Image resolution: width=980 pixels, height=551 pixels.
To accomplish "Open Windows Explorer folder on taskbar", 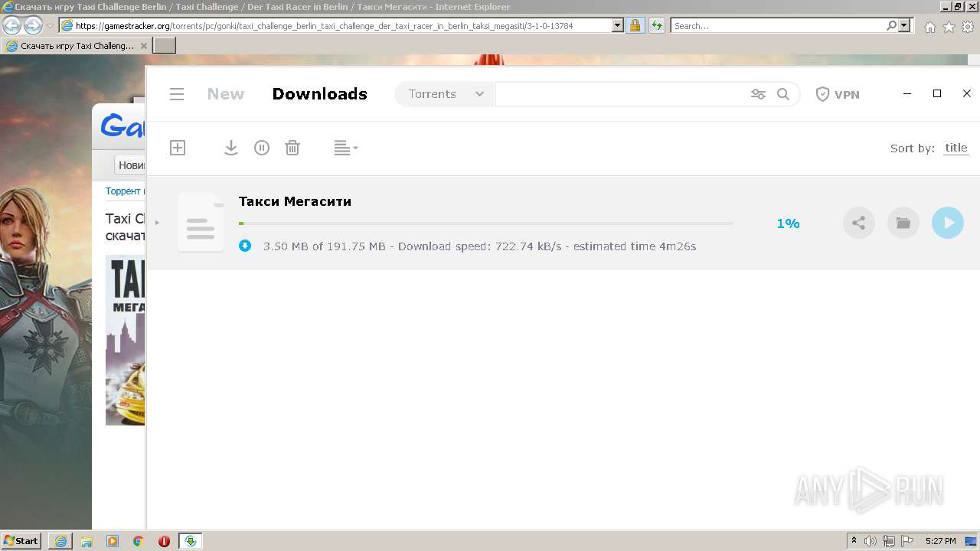I will [x=87, y=541].
